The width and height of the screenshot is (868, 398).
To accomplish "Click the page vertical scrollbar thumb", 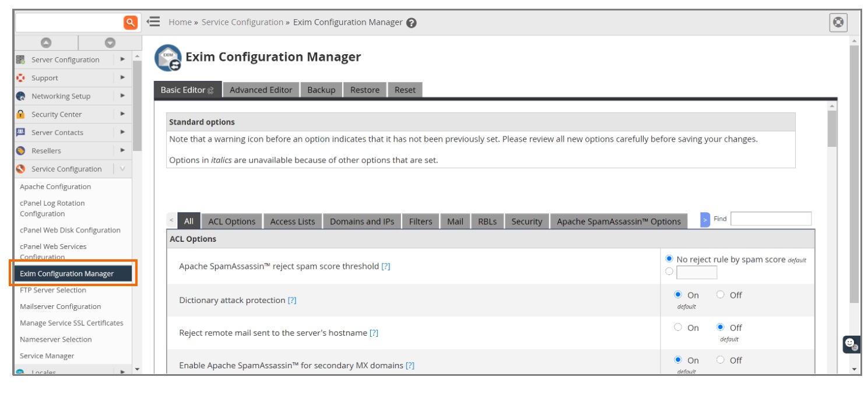I will [x=855, y=174].
